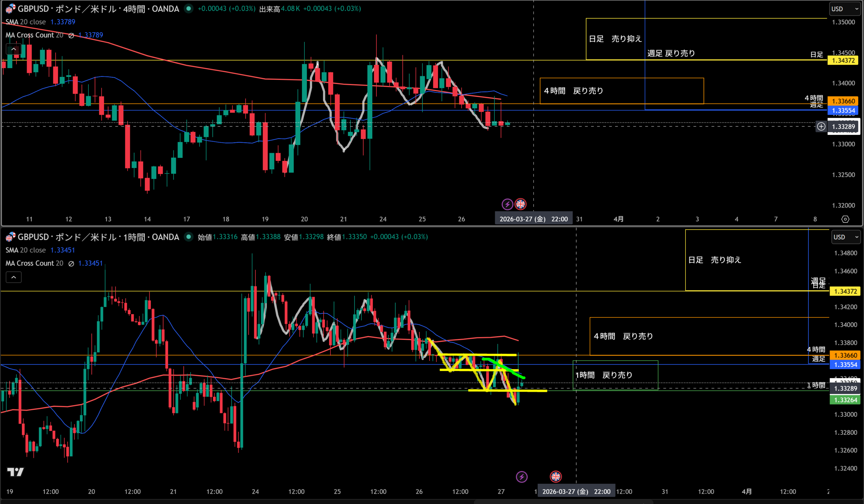Click the GBP/USD flag icon in the 4-hour chart header

10,8
